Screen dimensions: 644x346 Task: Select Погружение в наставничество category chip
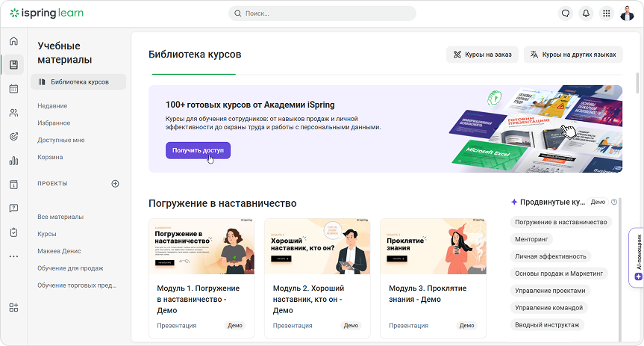tap(561, 222)
